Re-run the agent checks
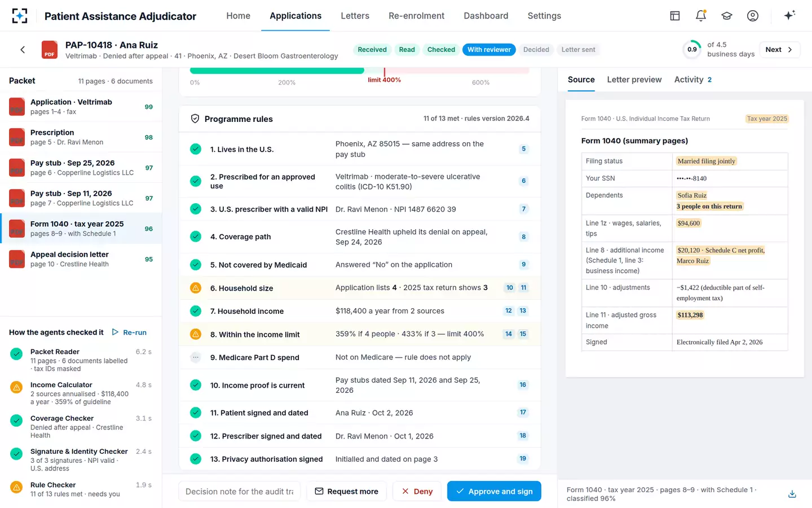The height and width of the screenshot is (508, 812). [x=130, y=332]
